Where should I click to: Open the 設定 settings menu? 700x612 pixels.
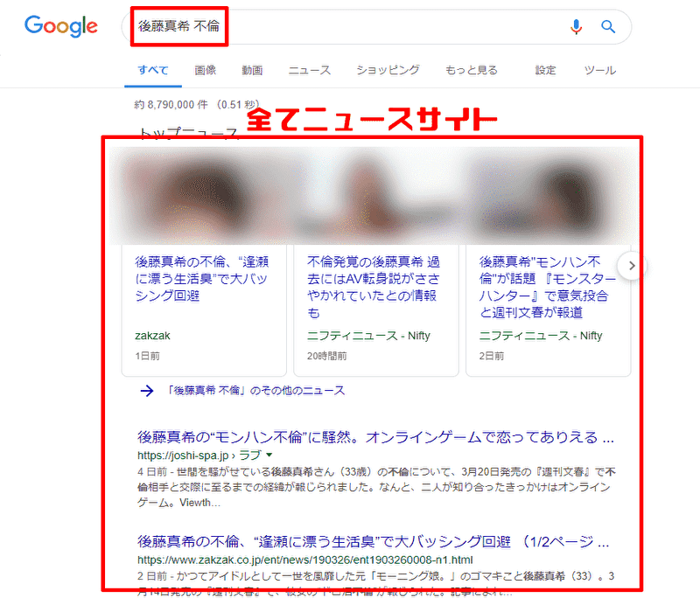pyautogui.click(x=545, y=70)
